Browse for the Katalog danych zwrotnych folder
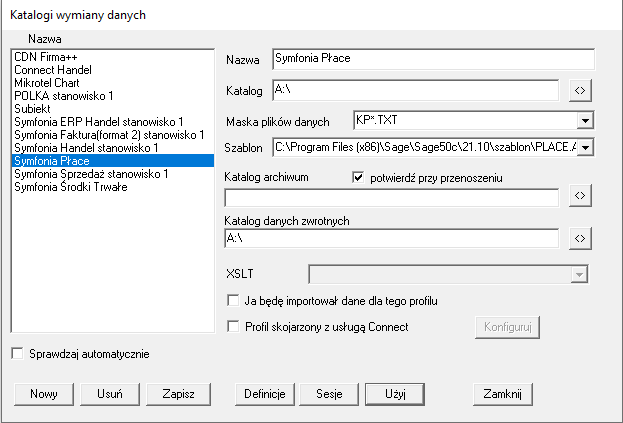This screenshot has height=423, width=623. tap(580, 238)
